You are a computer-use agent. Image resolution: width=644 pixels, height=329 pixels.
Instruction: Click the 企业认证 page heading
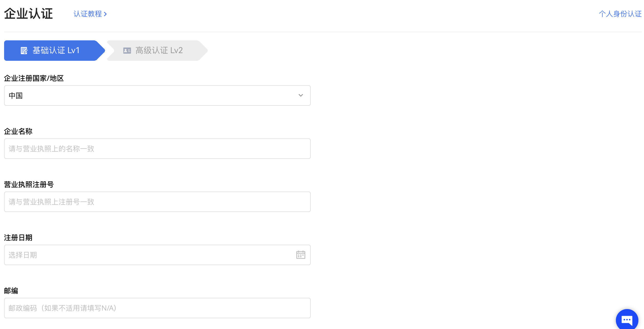point(28,14)
